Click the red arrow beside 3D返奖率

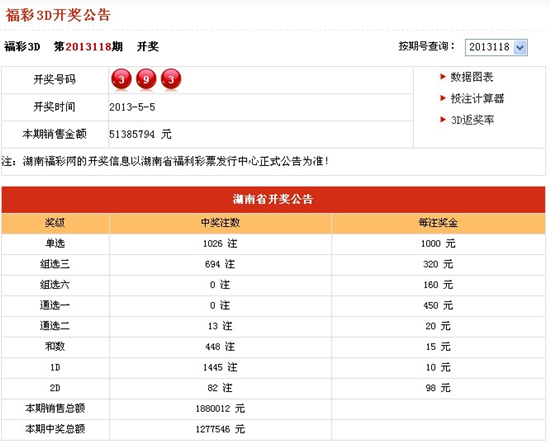point(443,120)
